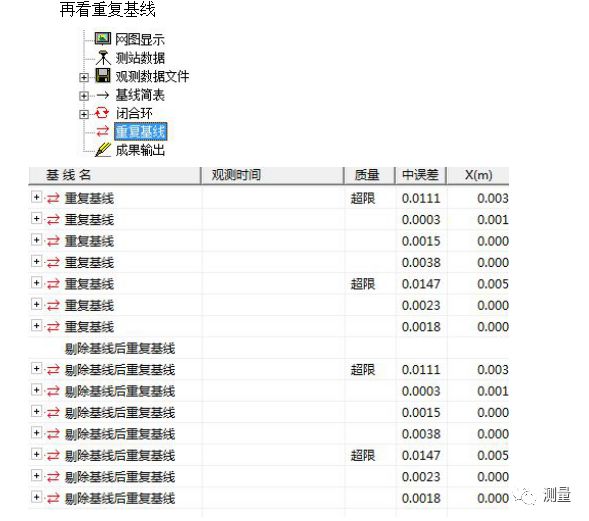Click arrows icon of 剔除基线后重复基线 row 0.0023

click(x=53, y=477)
